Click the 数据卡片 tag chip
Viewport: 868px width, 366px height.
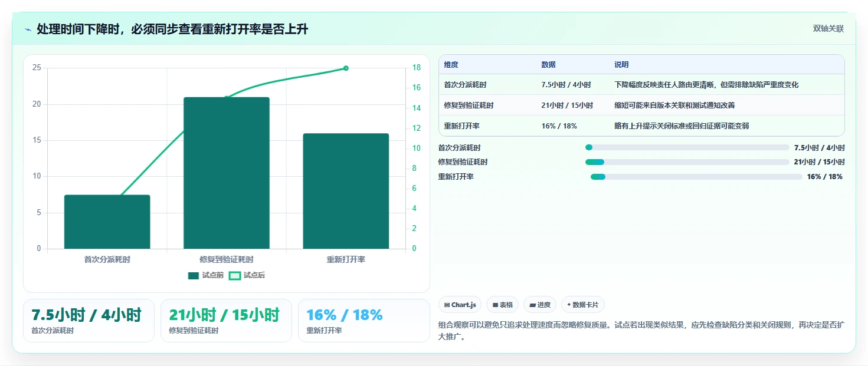tap(582, 305)
